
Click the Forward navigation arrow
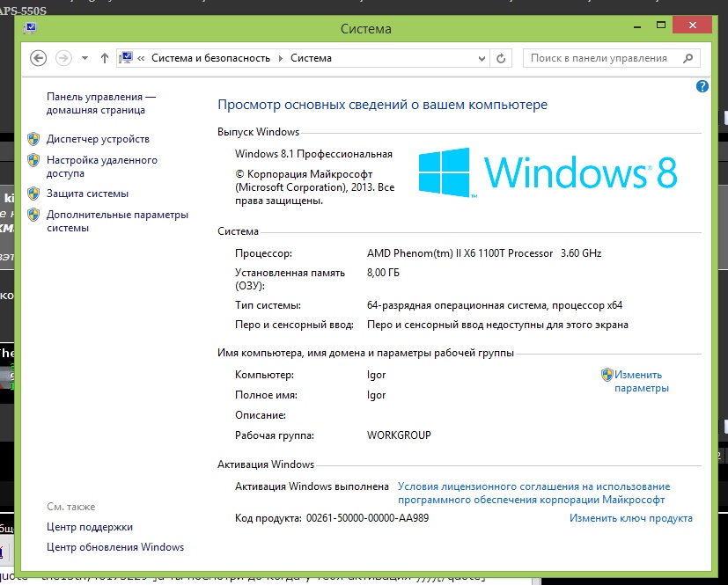63,58
